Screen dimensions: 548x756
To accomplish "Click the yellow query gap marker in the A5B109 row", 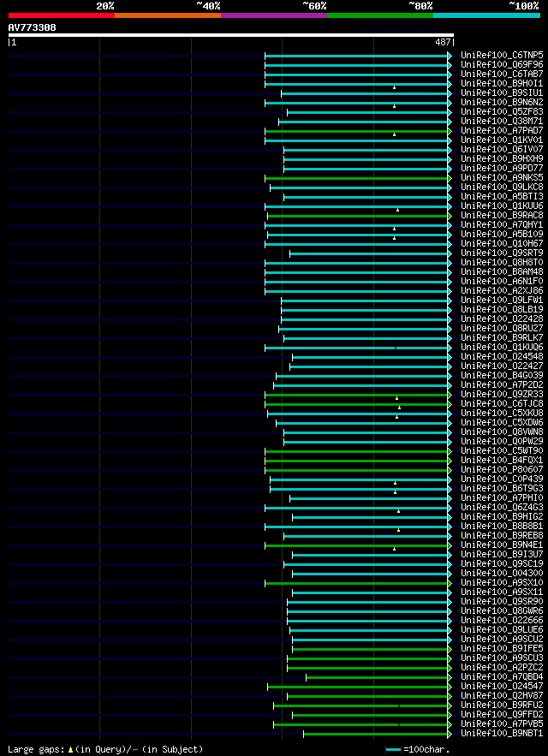I will (394, 238).
